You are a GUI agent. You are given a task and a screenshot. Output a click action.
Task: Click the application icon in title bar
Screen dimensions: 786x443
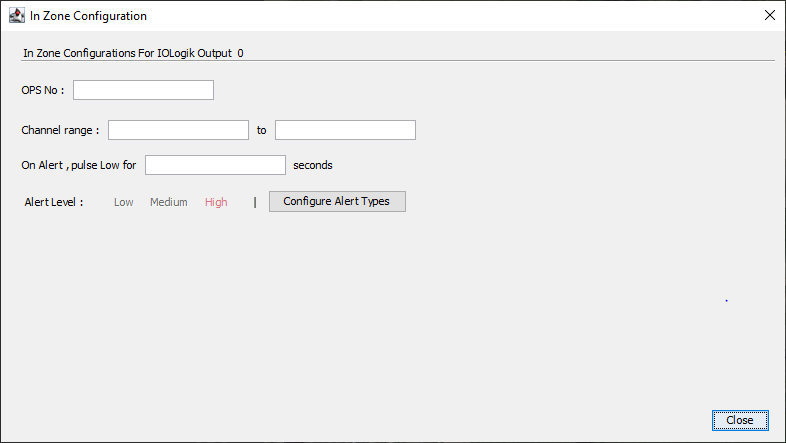point(17,16)
